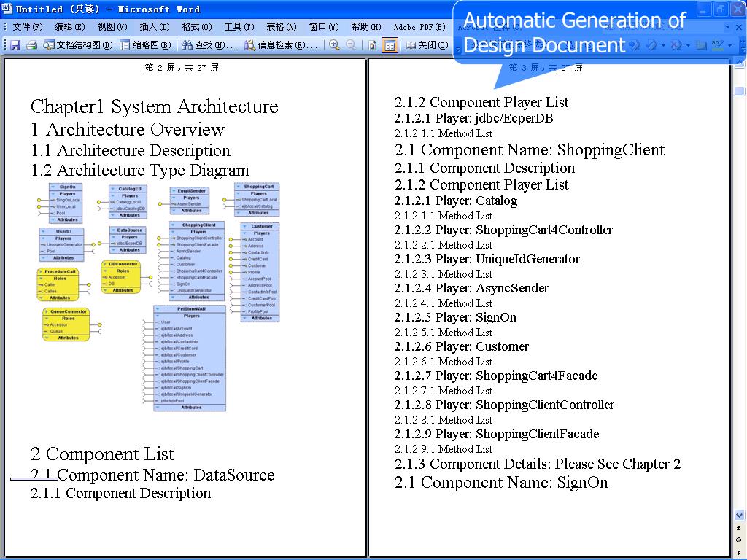The height and width of the screenshot is (560, 747).
Task: Open the 编辑(E) menu
Action: tap(70, 27)
